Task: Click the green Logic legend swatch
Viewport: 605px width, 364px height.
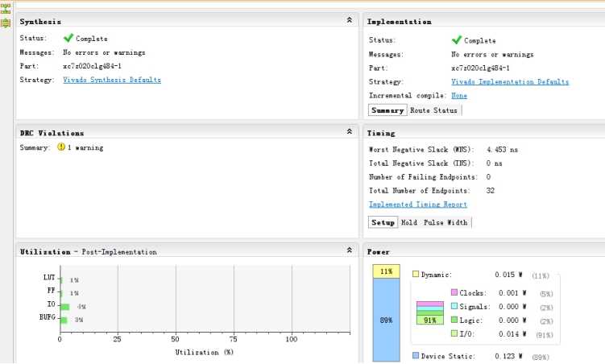Action: click(x=454, y=320)
